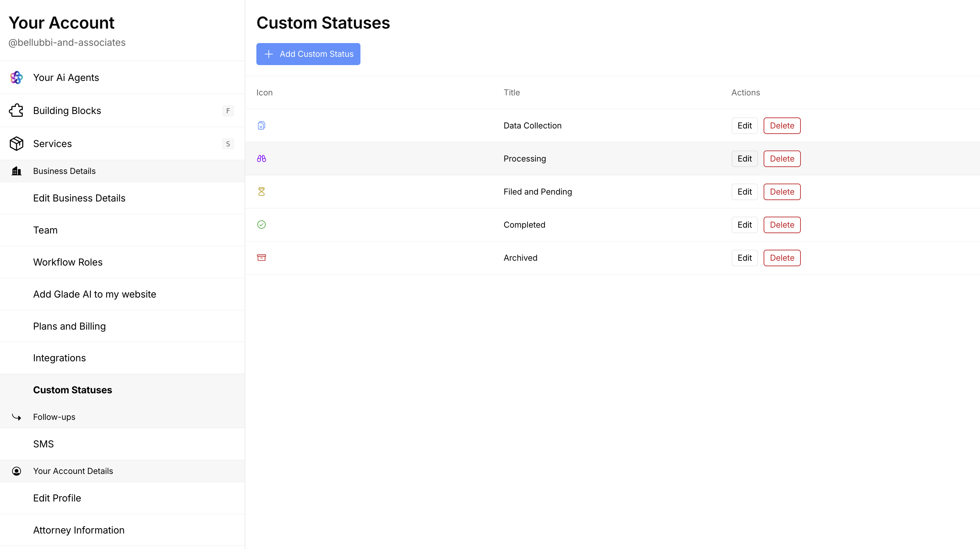980x549 pixels.
Task: Click the hourglass icon for Filed and Pending
Action: tap(261, 191)
